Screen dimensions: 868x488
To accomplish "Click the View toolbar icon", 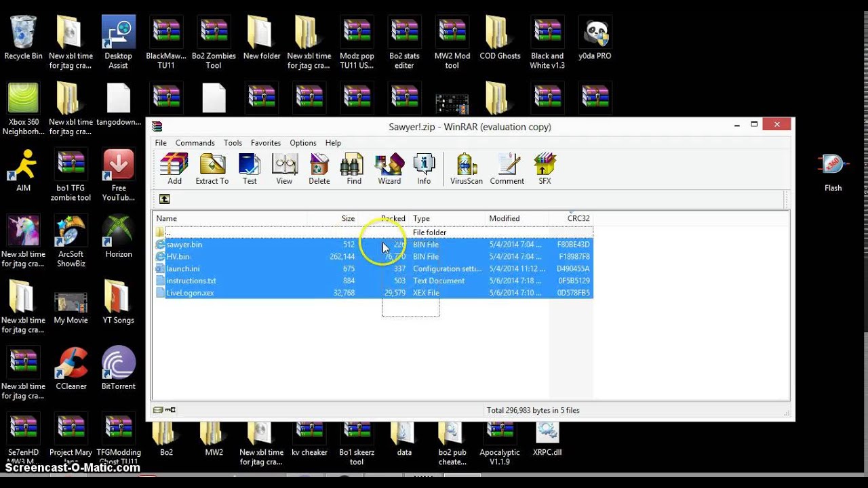I will click(284, 169).
